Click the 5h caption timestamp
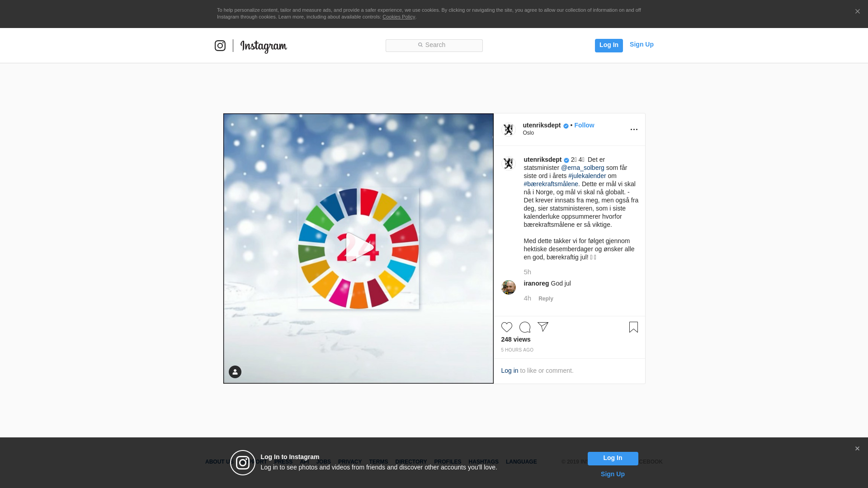Viewport: 868px width, 488px height. 528,272
